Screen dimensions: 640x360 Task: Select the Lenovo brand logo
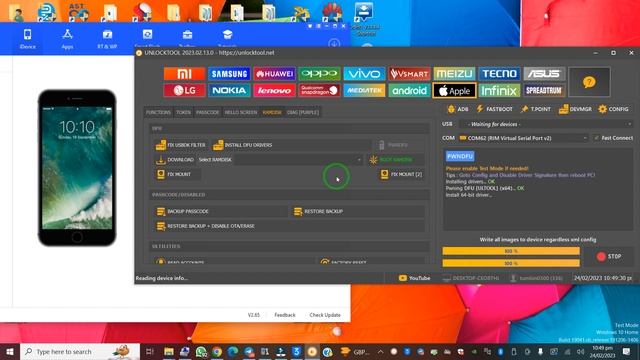274,91
